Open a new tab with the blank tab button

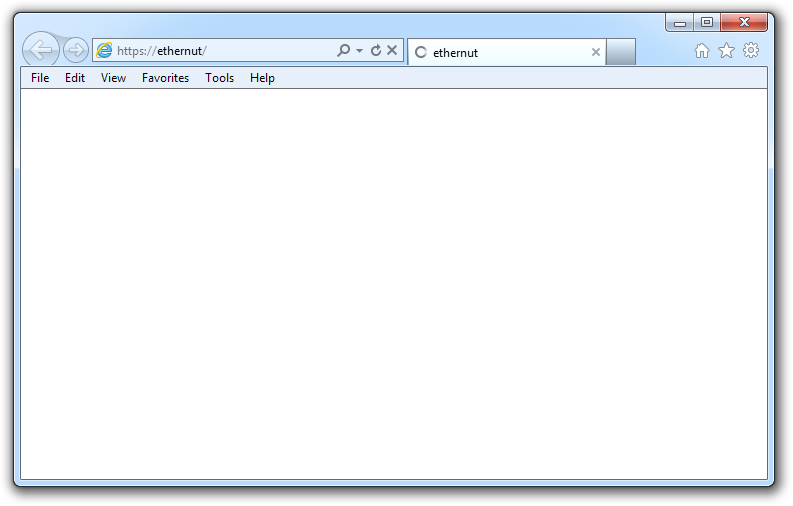click(621, 52)
